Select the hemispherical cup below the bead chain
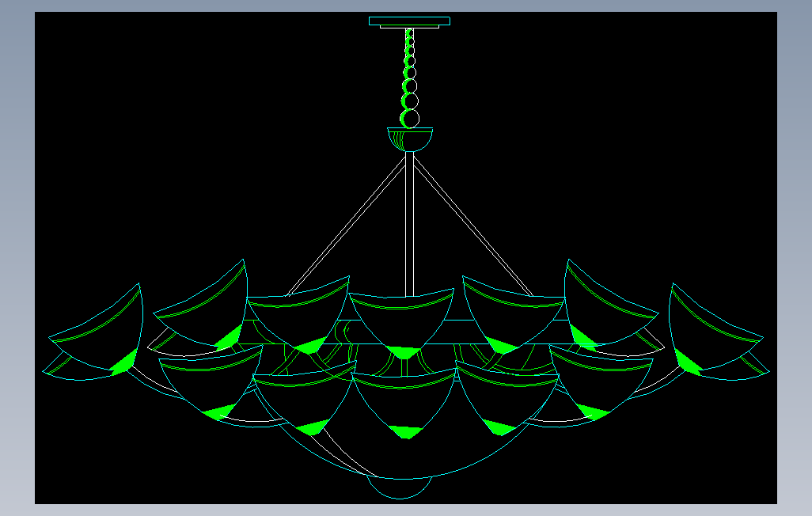This screenshot has width=812, height=516. pos(410,139)
